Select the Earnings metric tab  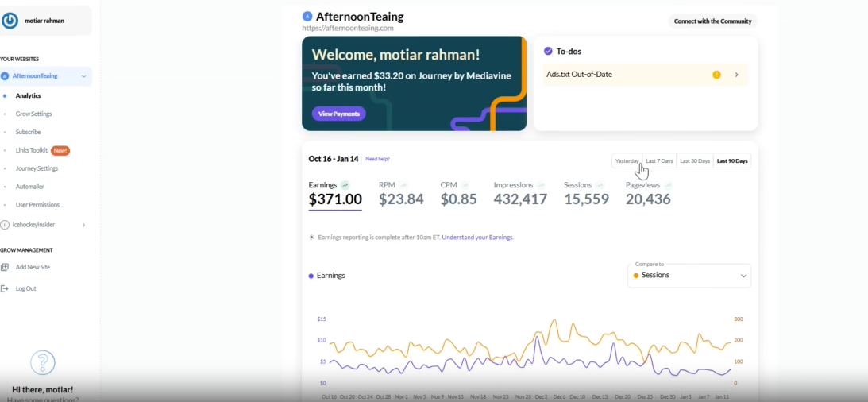[x=335, y=194]
